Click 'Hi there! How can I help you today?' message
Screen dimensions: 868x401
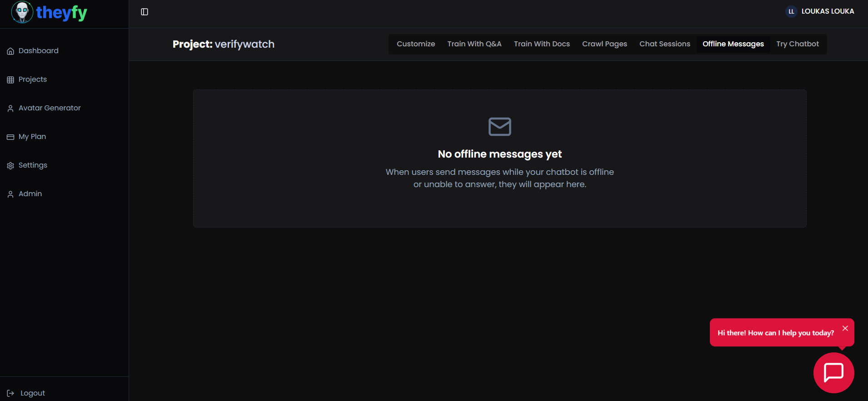(x=775, y=333)
